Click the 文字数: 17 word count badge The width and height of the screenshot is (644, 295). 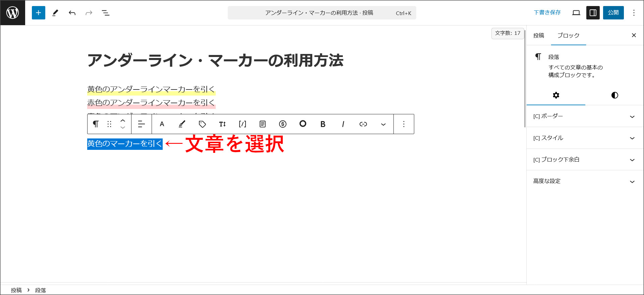(x=508, y=33)
